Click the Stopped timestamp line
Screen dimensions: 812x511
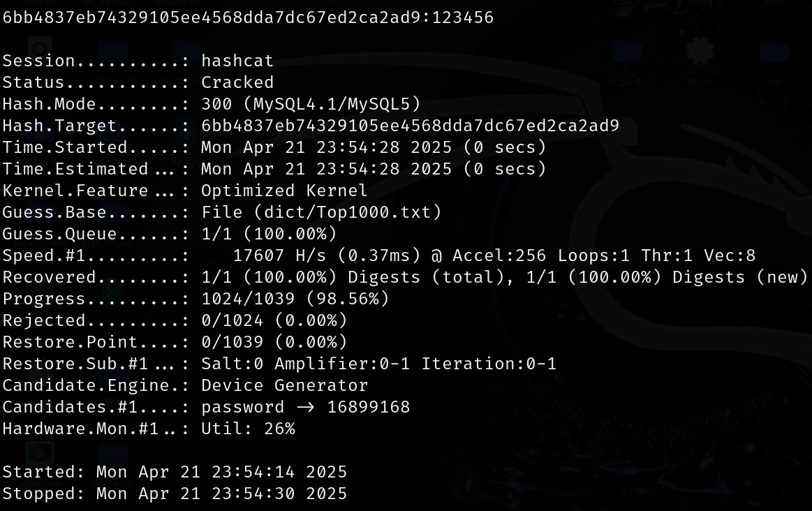tap(175, 494)
